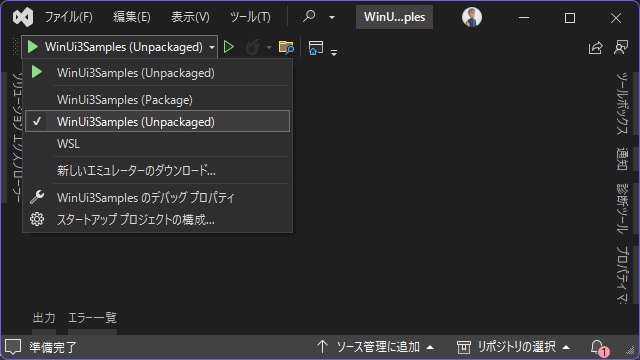Open the ツール(T) menu
640x360 pixels.
[x=250, y=17]
